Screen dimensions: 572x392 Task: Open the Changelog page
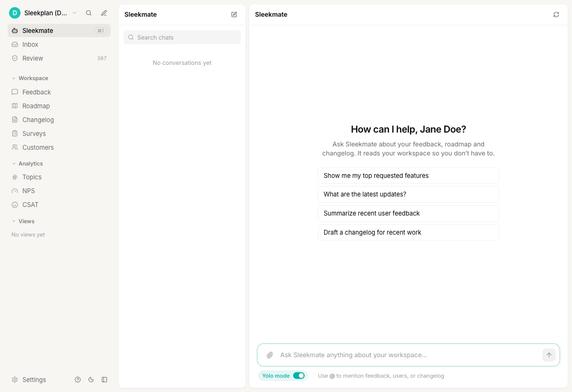[59, 120]
